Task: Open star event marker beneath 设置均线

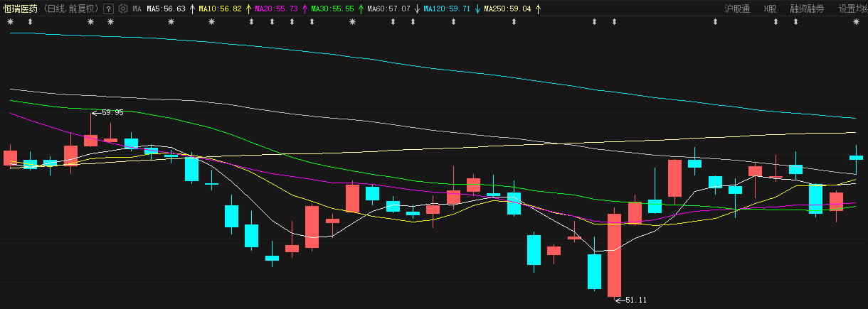Action: [x=856, y=22]
